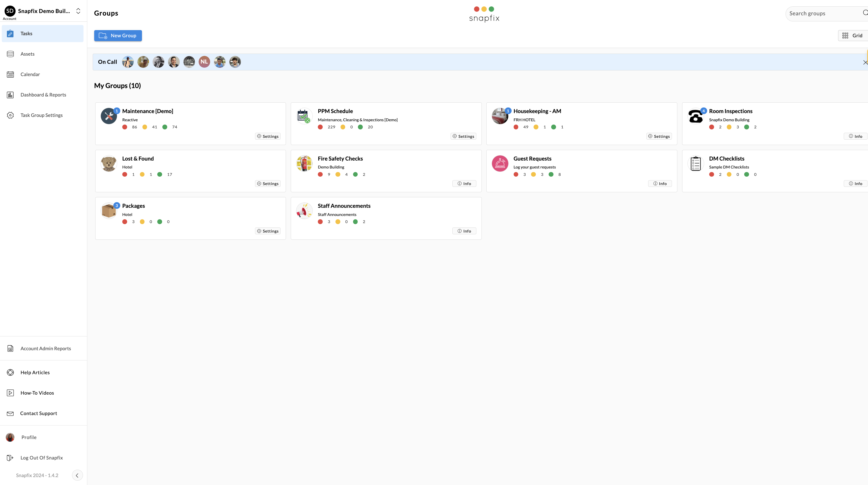This screenshot has height=485, width=868.
Task: Go to Assets in the sidebar
Action: click(27, 54)
